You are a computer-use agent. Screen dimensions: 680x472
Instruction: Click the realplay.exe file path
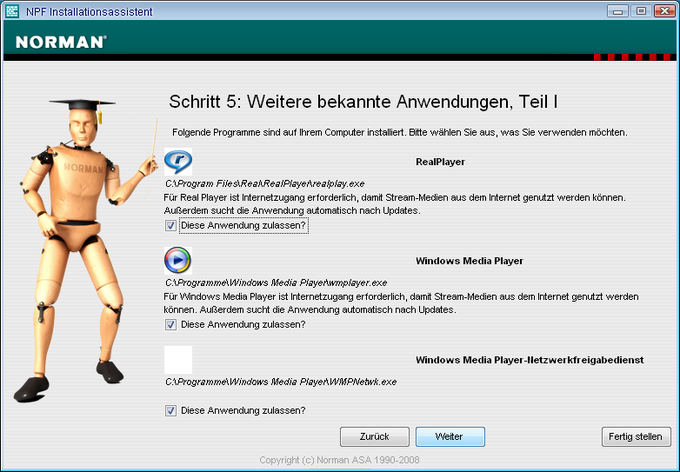coord(265,184)
